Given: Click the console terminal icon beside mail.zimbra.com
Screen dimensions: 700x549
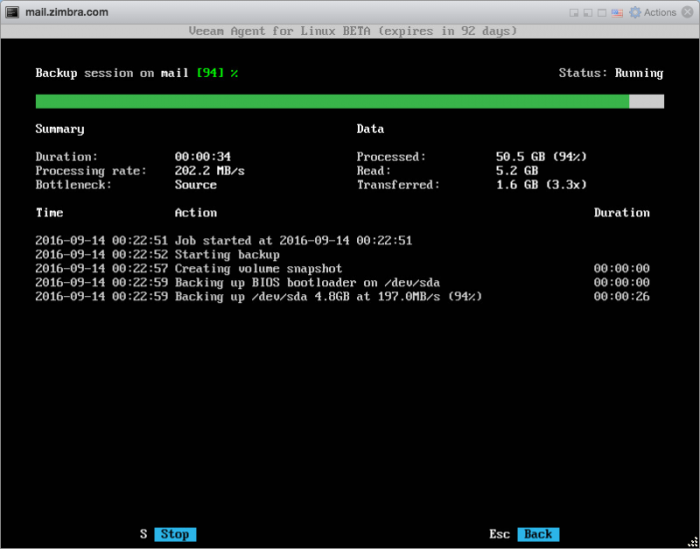Looking at the screenshot, I should pos(12,12).
